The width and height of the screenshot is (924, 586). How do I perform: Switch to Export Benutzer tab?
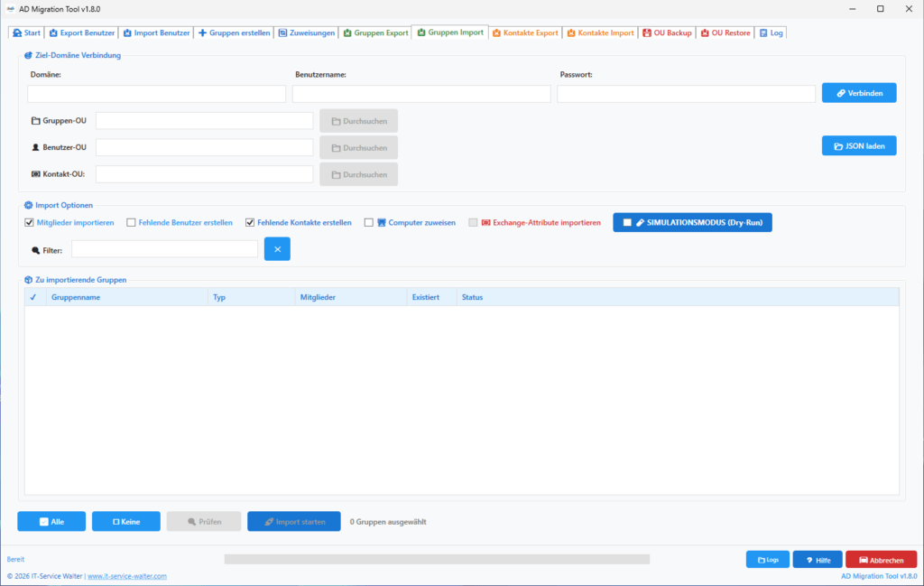pyautogui.click(x=82, y=33)
